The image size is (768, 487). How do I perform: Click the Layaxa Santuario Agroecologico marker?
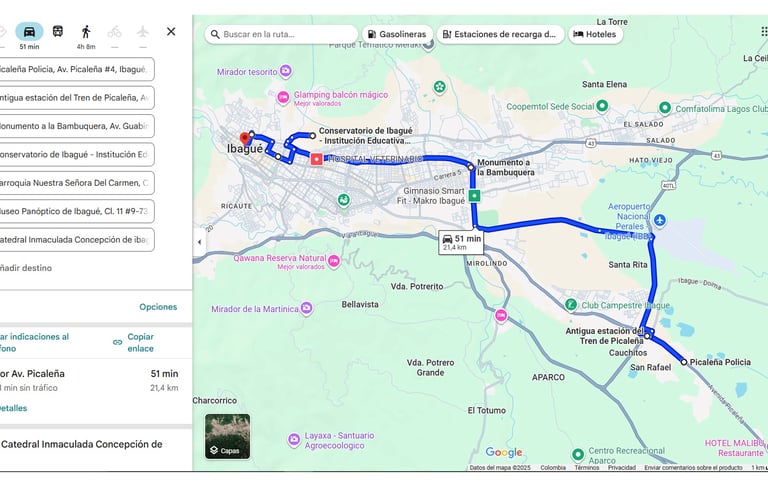[294, 439]
